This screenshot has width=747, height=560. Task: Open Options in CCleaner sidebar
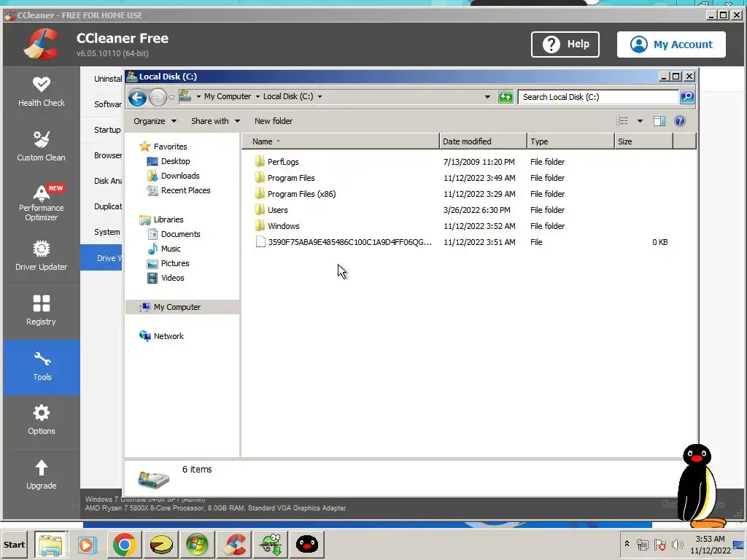click(42, 421)
